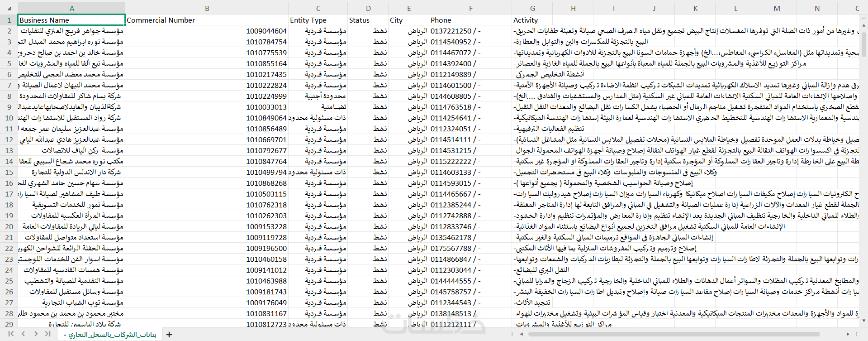Image resolution: width=868 pixels, height=341 pixels.
Task: Click the vertical scrollbar thumb
Action: pyautogui.click(x=863, y=44)
